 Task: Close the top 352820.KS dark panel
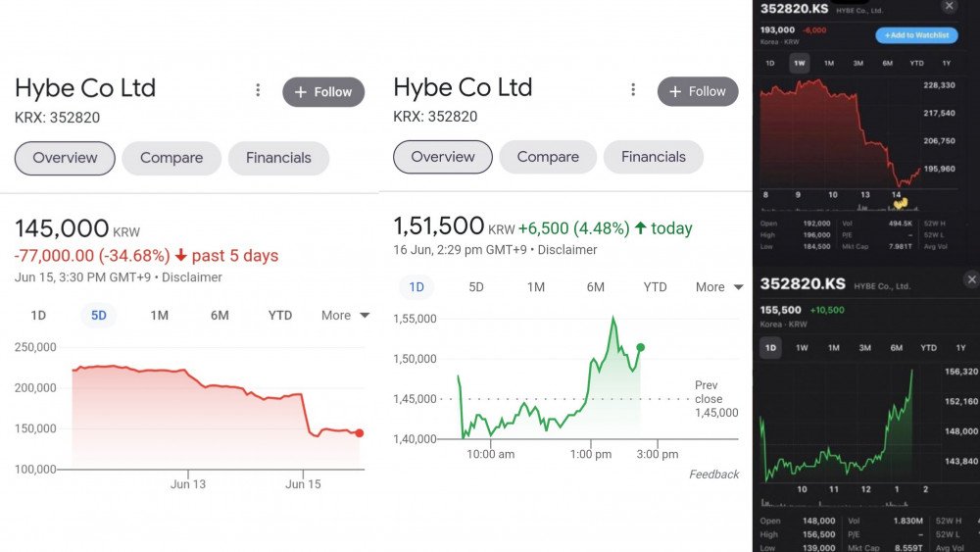[x=949, y=6]
